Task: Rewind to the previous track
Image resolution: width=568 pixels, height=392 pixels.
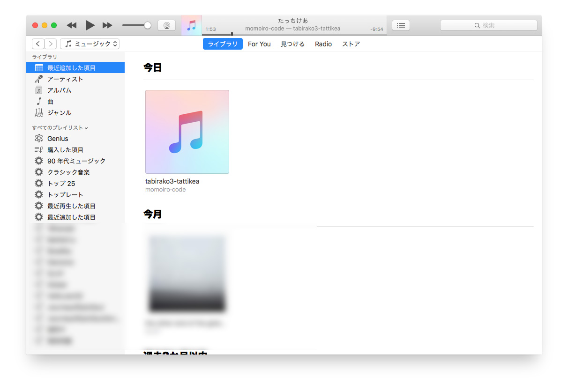Action: pyautogui.click(x=72, y=25)
